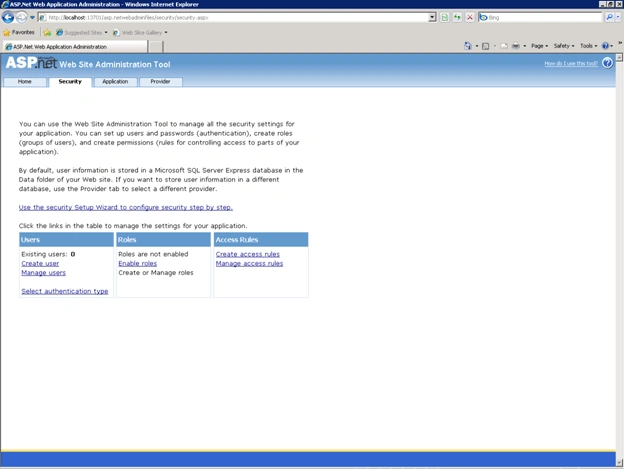Image resolution: width=624 pixels, height=469 pixels.
Task: Switch to the Home tab
Action: [25, 82]
